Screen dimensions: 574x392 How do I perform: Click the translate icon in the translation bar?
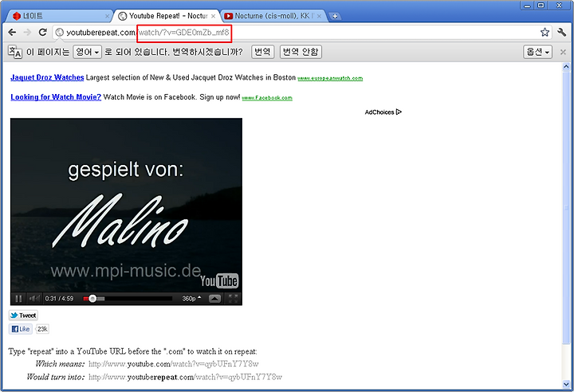pyautogui.click(x=15, y=52)
